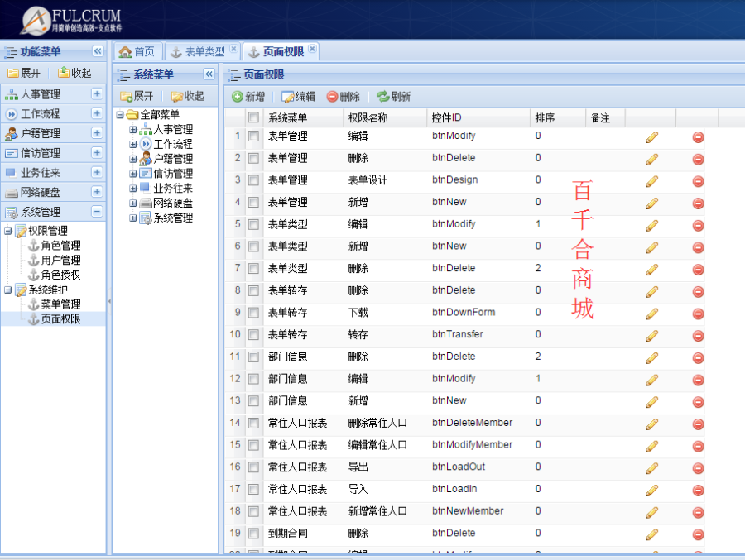Click 展开 in the 系统菜单 panel
This screenshot has height=560, width=745.
coord(137,97)
